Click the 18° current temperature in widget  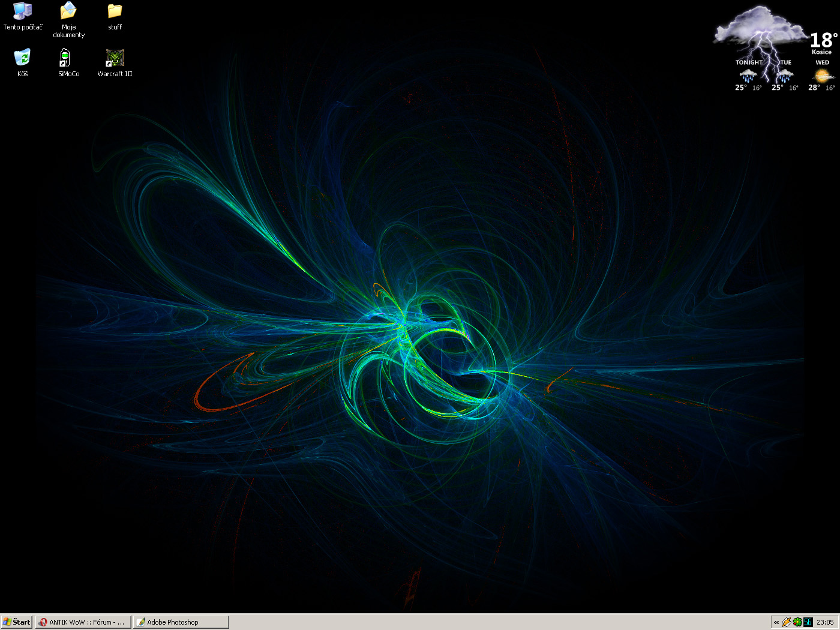tap(823, 40)
